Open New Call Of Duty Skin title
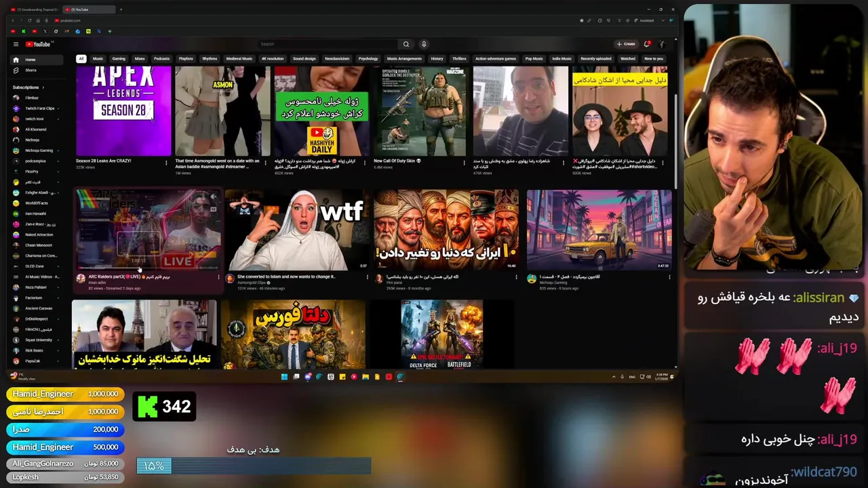The height and width of the screenshot is (488, 868). [x=397, y=161]
